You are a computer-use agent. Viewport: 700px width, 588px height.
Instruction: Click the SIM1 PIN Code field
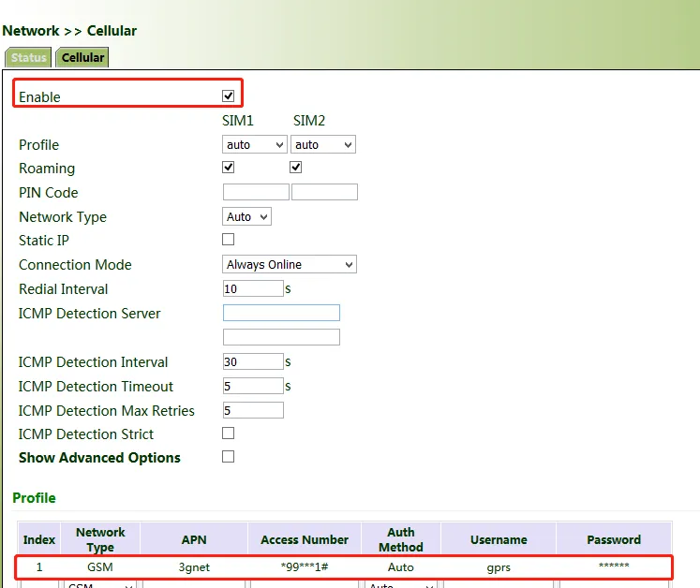pos(256,192)
